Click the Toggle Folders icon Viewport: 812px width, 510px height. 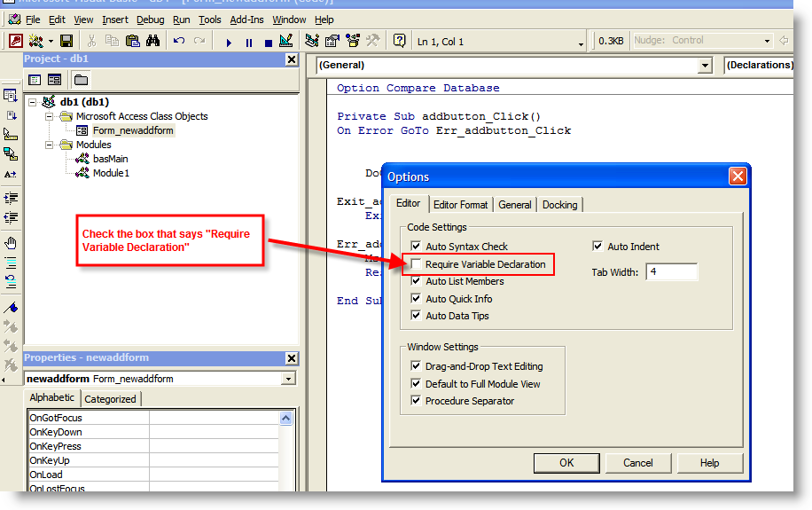click(81, 80)
